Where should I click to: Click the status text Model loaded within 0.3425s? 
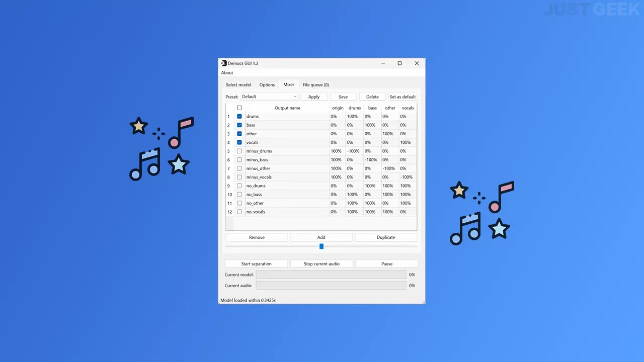tap(248, 300)
